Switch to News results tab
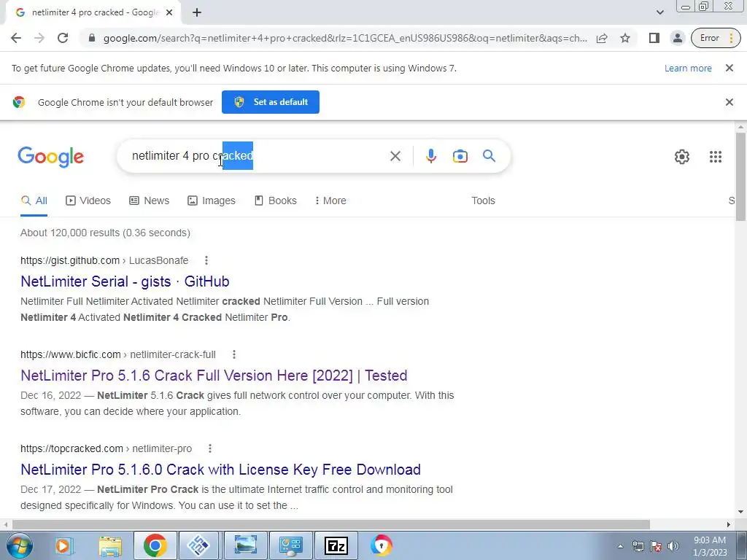This screenshot has height=560, width=747. coord(149,201)
